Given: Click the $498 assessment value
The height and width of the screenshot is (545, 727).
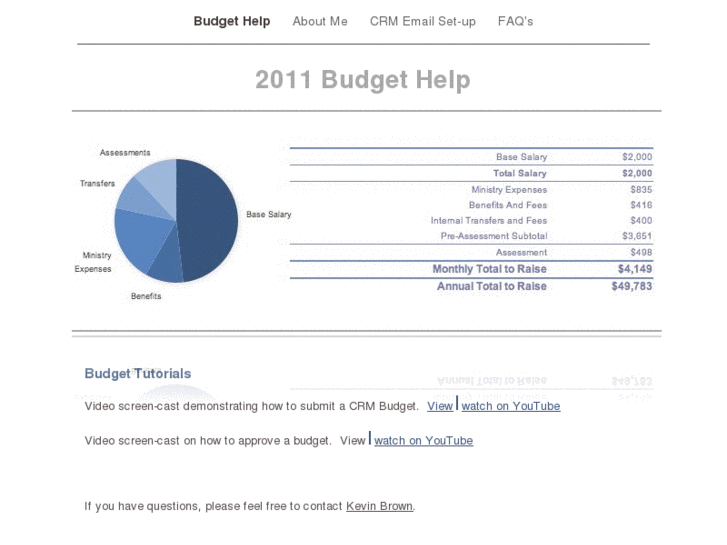Looking at the screenshot, I should point(641,252).
